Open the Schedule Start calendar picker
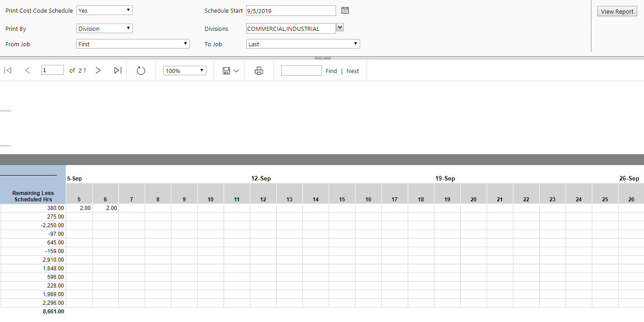Screen dimensions: 644x322 [345, 10]
